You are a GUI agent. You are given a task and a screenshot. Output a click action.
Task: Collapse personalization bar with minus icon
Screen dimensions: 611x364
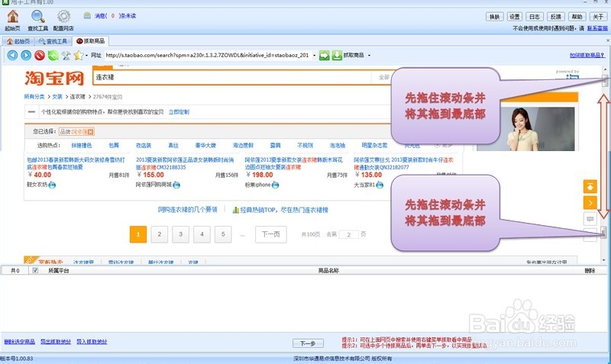click(x=31, y=111)
